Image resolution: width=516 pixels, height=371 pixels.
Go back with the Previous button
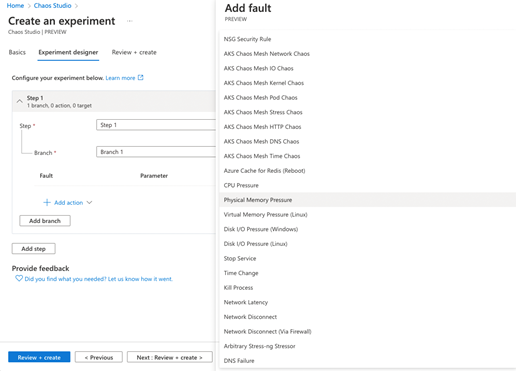click(x=99, y=357)
